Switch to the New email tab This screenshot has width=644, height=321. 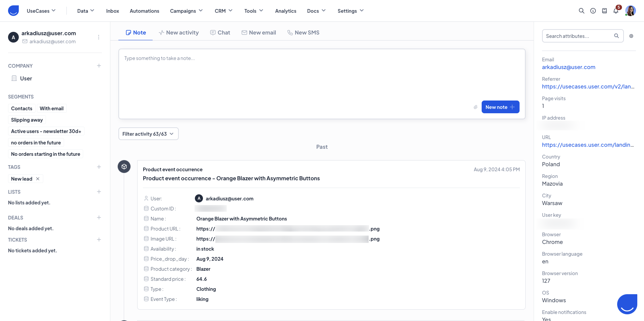[259, 33]
